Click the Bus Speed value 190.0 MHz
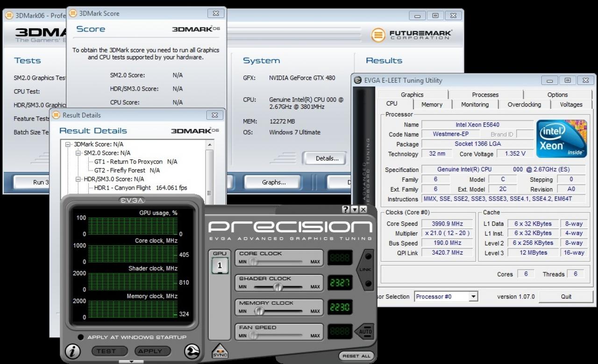The width and height of the screenshot is (598, 364). (448, 243)
